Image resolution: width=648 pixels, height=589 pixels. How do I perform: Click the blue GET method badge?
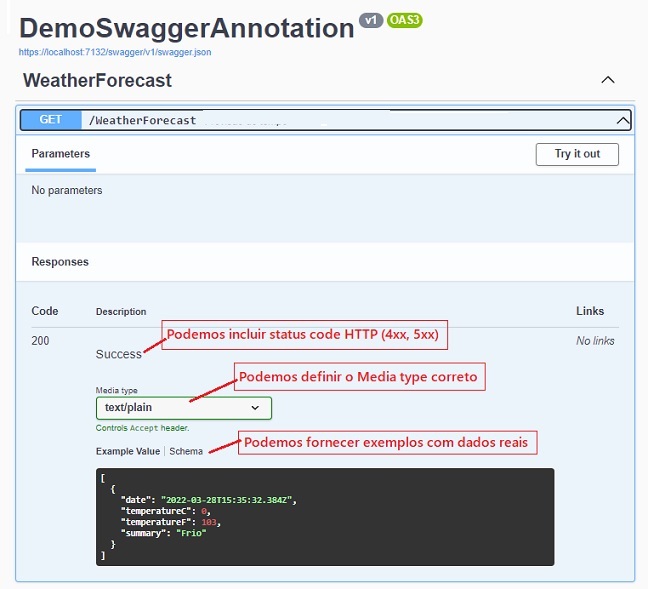coord(51,120)
